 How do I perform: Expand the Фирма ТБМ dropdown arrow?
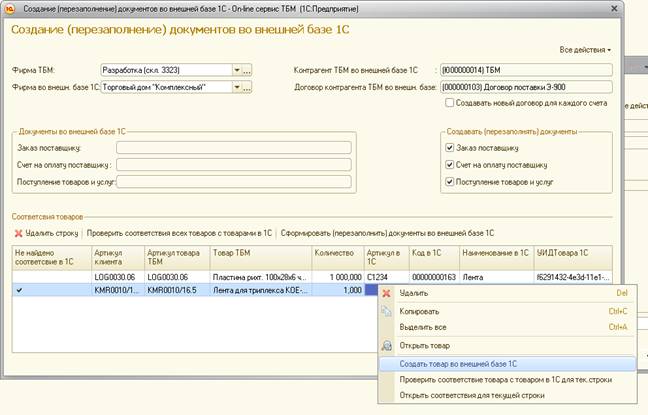point(237,70)
